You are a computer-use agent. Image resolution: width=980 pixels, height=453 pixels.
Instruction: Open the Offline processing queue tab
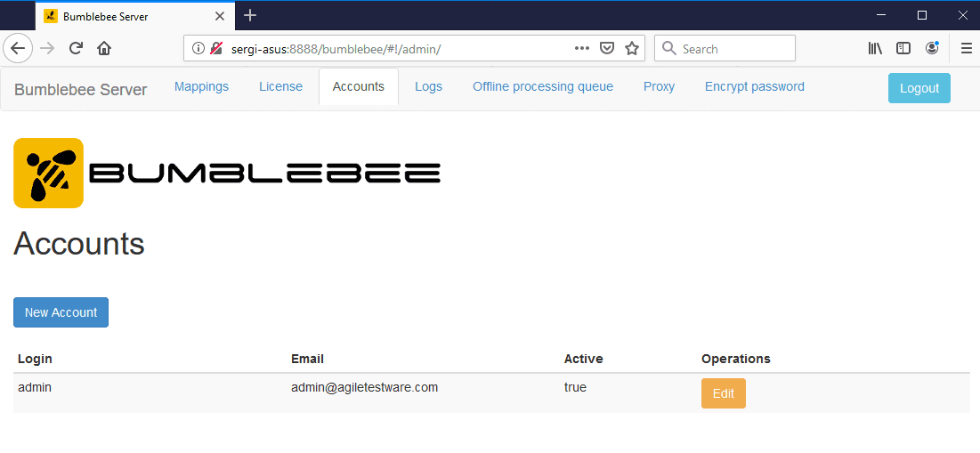(542, 86)
